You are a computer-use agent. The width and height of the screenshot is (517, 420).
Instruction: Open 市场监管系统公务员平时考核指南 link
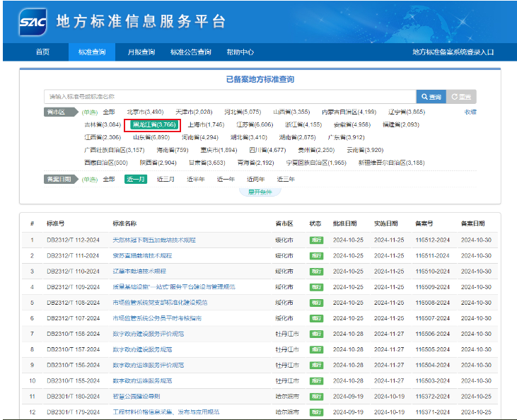(157, 318)
